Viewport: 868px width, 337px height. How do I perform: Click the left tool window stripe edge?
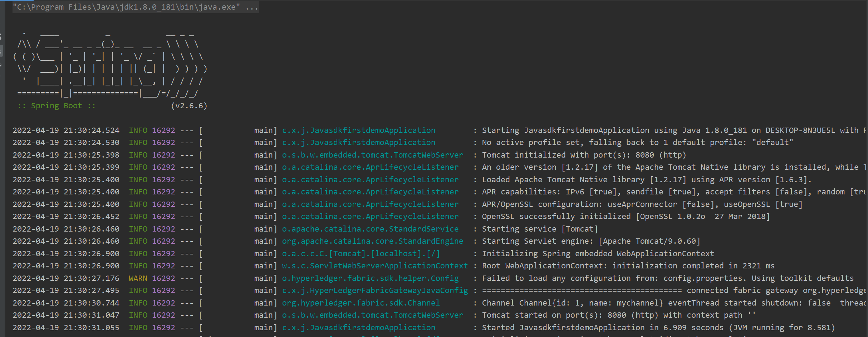pyautogui.click(x=2, y=50)
